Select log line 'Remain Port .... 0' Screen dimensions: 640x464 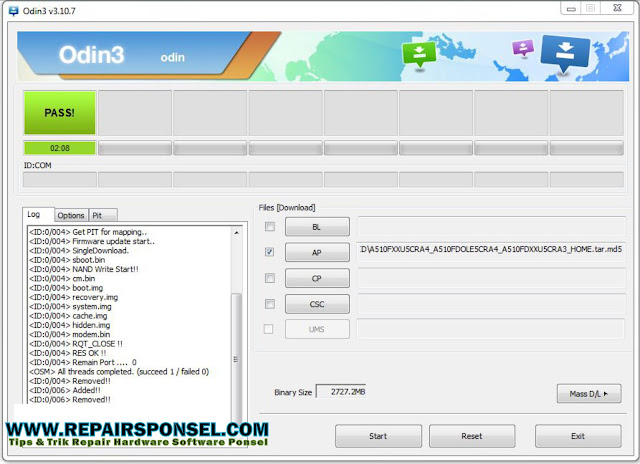(83, 362)
